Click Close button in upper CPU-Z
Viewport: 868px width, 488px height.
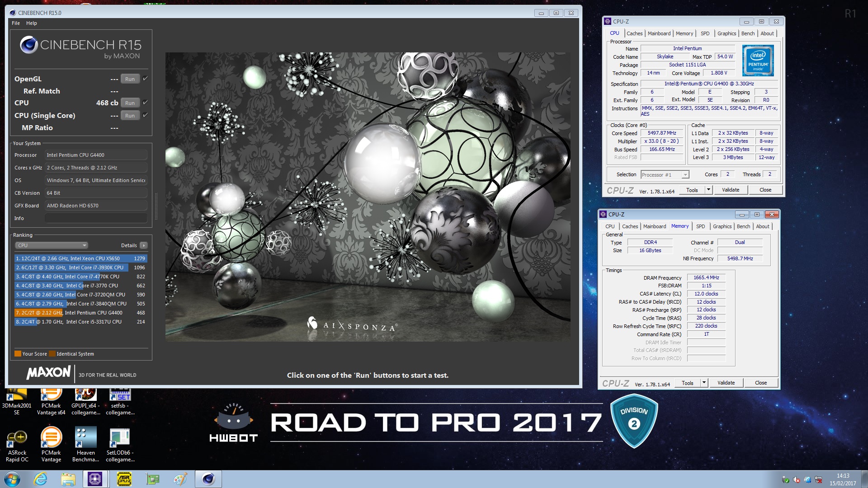[765, 190]
